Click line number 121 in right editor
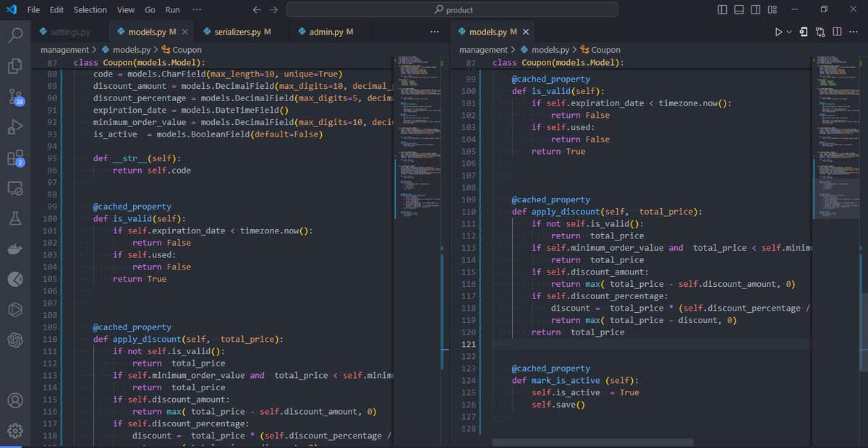868x448 pixels. coord(468,344)
